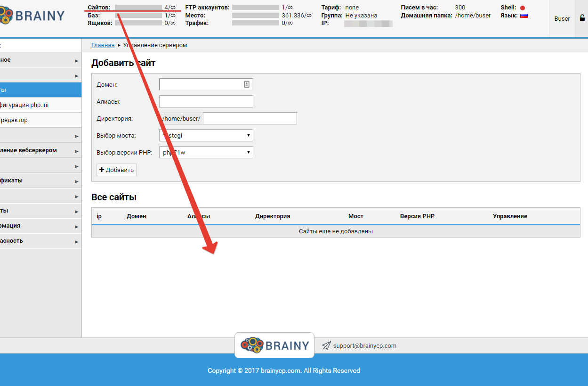Open the php.ini configuration menu item
The image size is (588, 386).
click(40, 105)
